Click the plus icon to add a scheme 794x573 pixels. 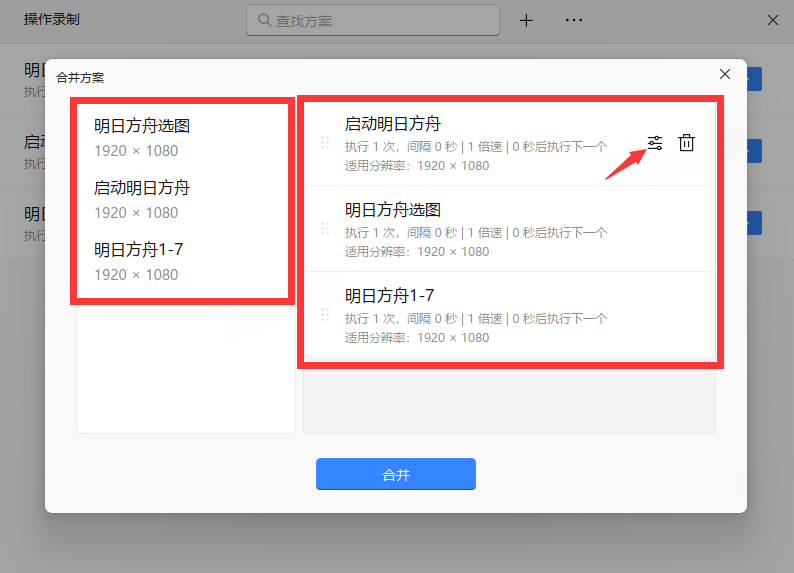point(526,20)
